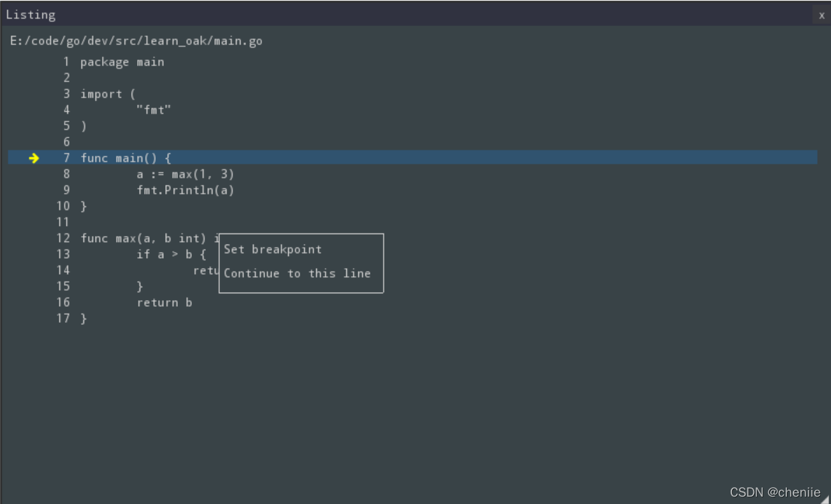Click the Listing panel title

point(31,15)
